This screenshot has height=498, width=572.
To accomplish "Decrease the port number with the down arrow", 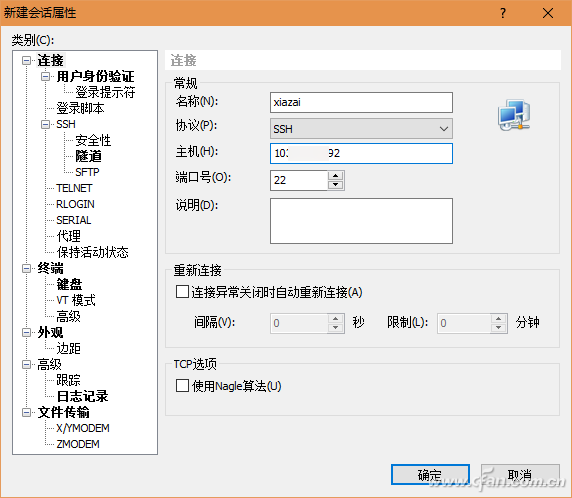I will pos(335,185).
